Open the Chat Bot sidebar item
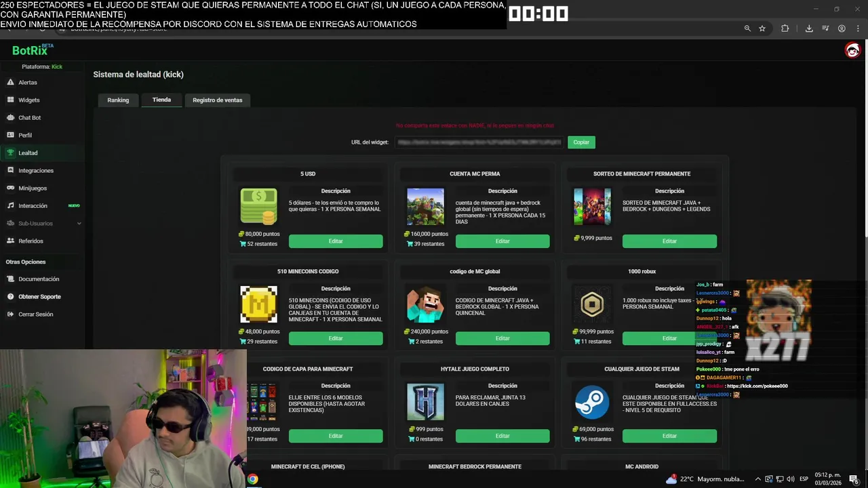868x488 pixels. (29, 118)
